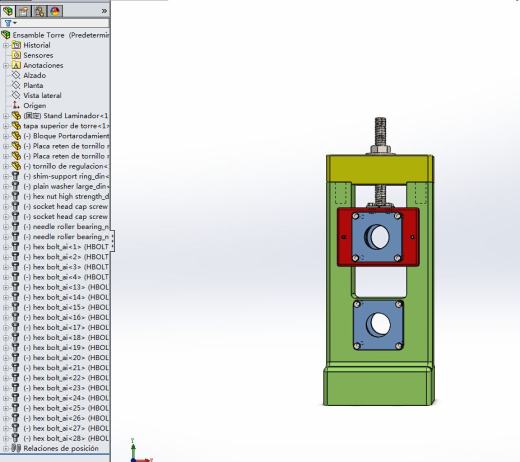Select the Sensores folder icon
Image resolution: width=520 pixels, height=462 pixels.
[x=16, y=55]
